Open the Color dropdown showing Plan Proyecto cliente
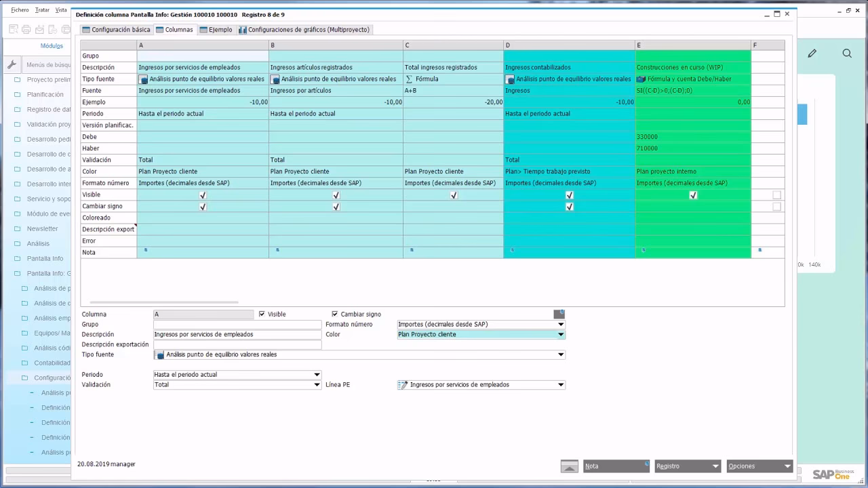868x488 pixels. [560, 335]
